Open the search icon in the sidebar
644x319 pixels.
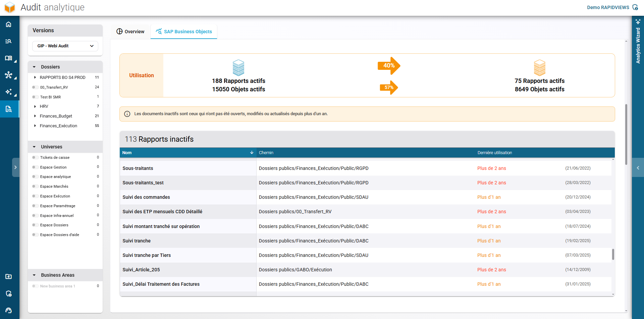point(9,41)
